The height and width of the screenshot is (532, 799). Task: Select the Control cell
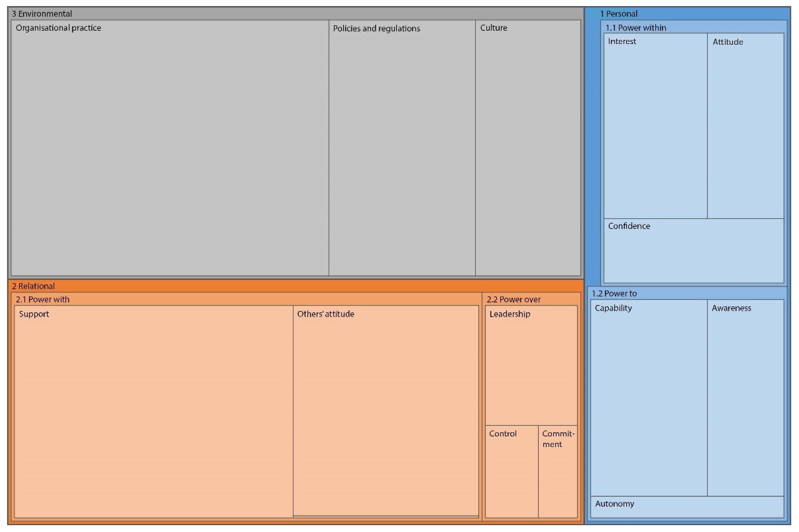click(x=511, y=472)
